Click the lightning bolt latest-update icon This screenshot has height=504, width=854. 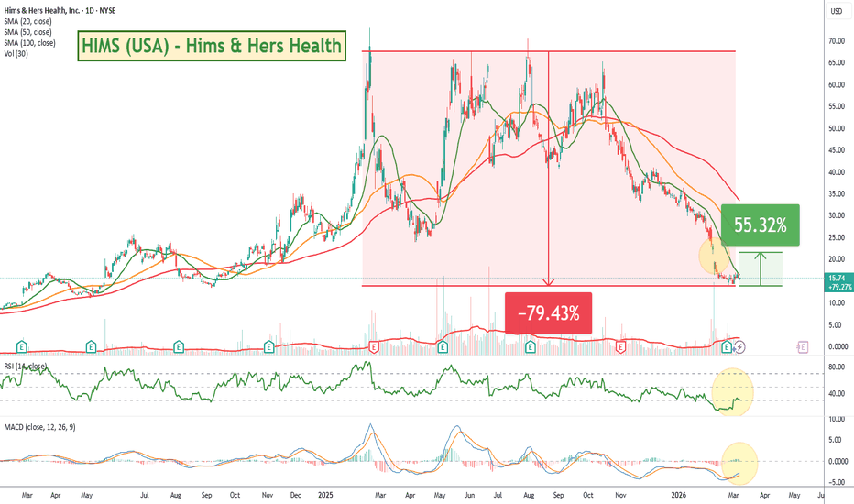[739, 346]
